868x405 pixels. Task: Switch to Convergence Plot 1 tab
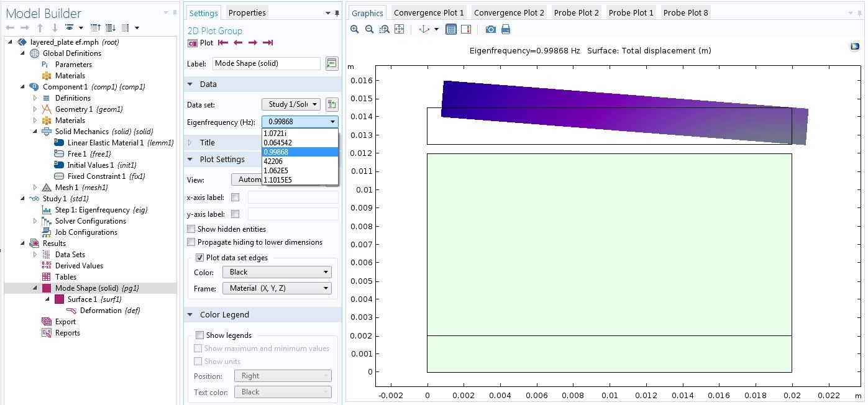coord(429,12)
